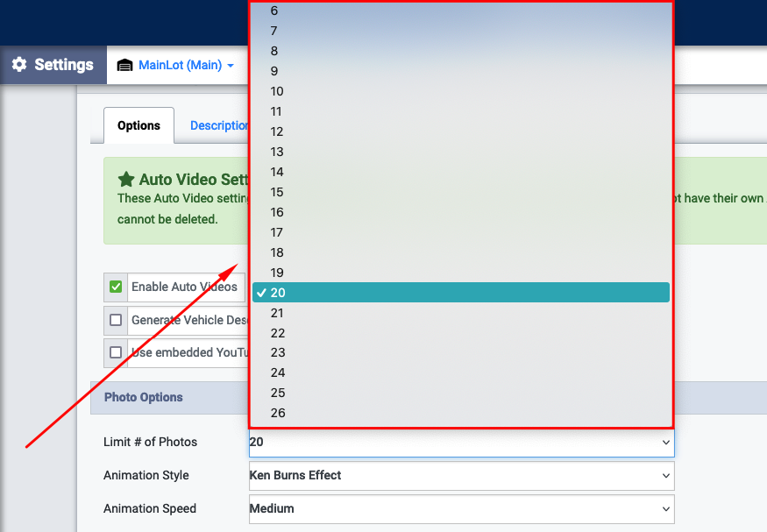Select 6 in the photo limit list

coord(461,11)
